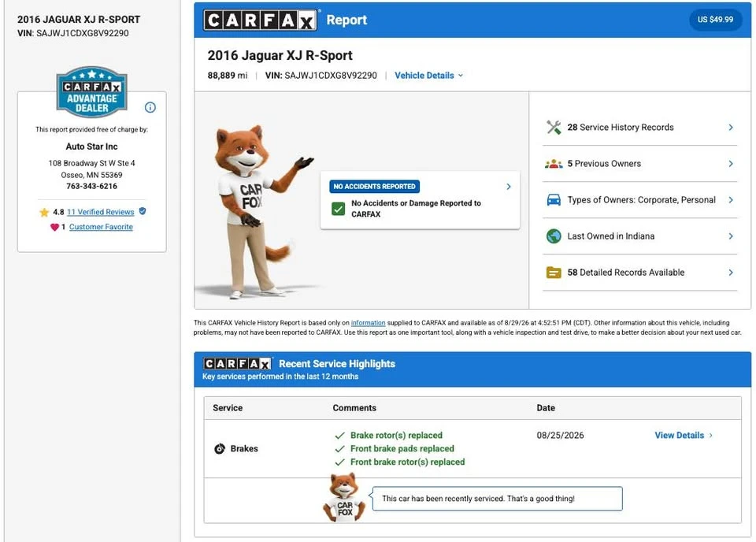This screenshot has height=542, width=756.
Task: Click the Auto Star Inc dealer name
Action: coord(91,147)
